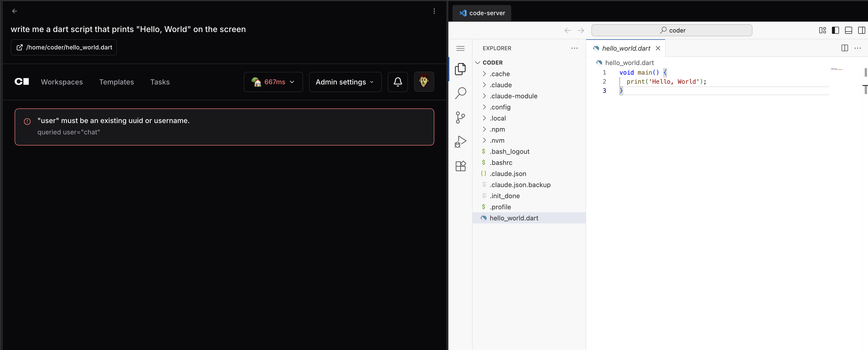Expand the .local folder
This screenshot has height=350, width=868.
529,118
